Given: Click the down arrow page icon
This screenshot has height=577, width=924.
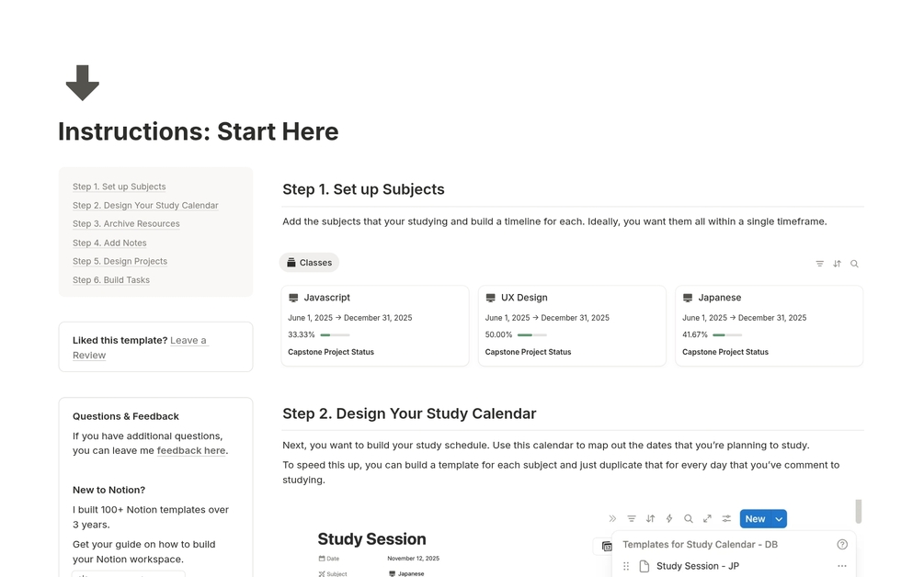Looking at the screenshot, I should pos(83,83).
